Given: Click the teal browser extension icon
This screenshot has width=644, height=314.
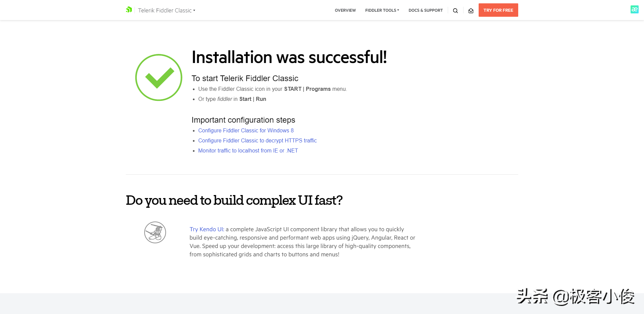Looking at the screenshot, I should 634,9.
